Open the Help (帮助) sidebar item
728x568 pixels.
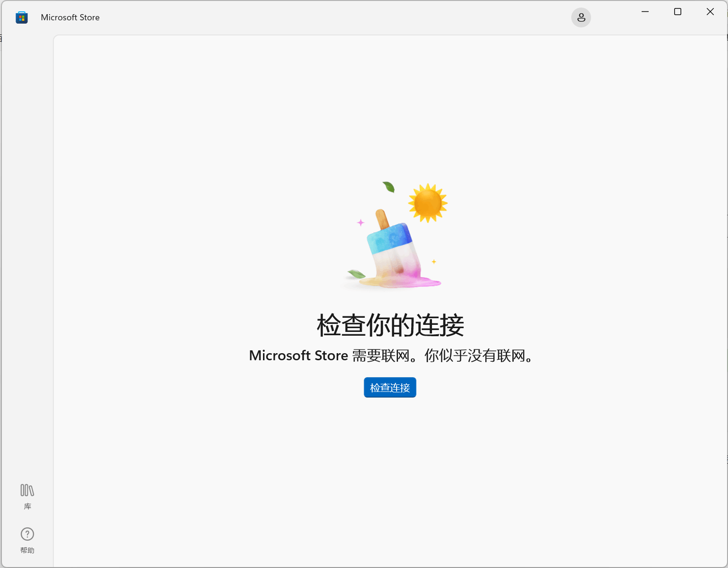tap(27, 541)
